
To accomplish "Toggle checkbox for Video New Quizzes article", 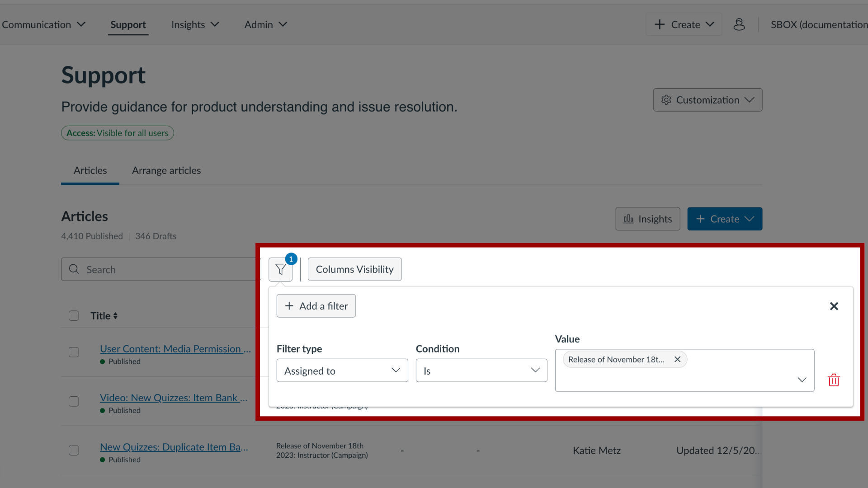I will 73,401.
